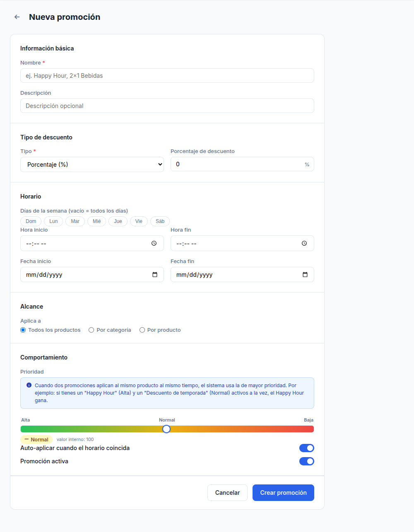
Task: Click the Normal label above the slider
Action: coord(167,420)
